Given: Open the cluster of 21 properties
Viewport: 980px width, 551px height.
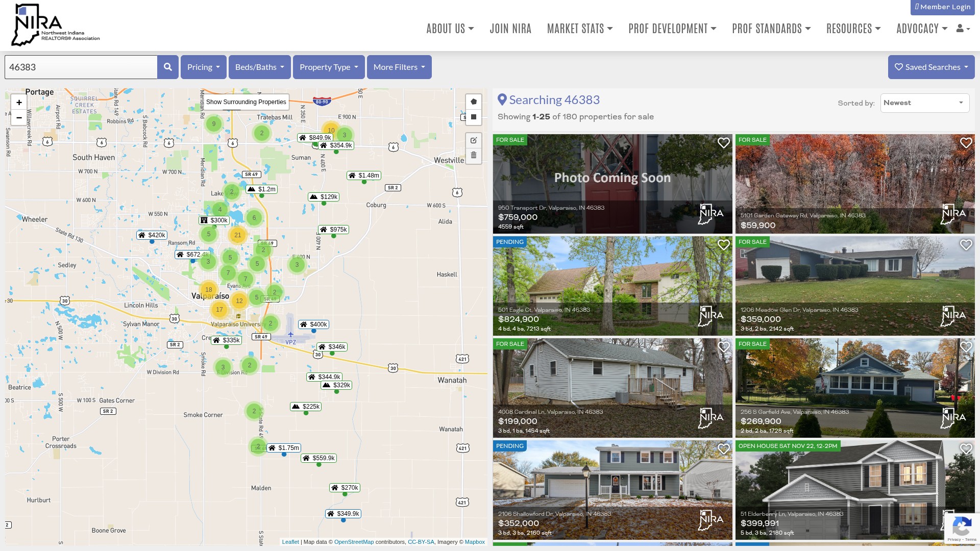Looking at the screenshot, I should click(x=238, y=235).
